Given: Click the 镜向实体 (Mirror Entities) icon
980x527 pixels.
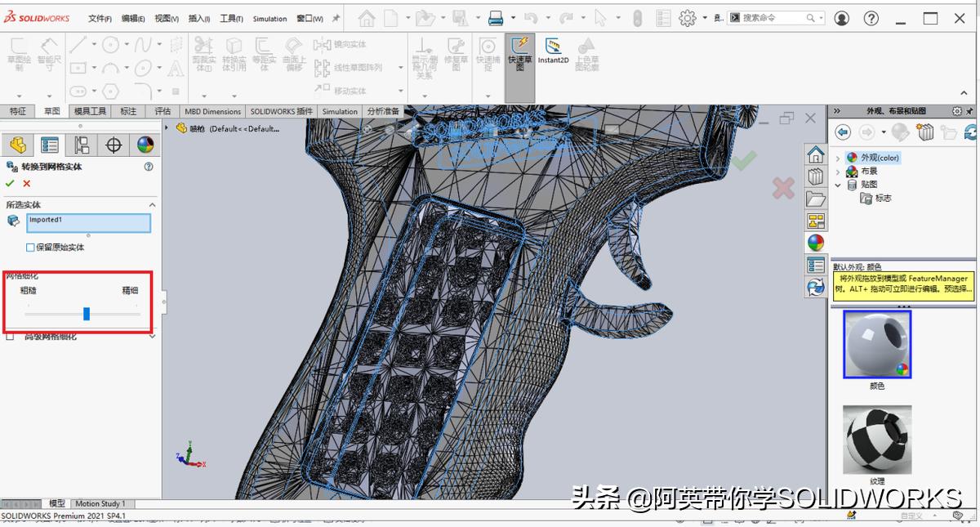Looking at the screenshot, I should click(x=323, y=45).
